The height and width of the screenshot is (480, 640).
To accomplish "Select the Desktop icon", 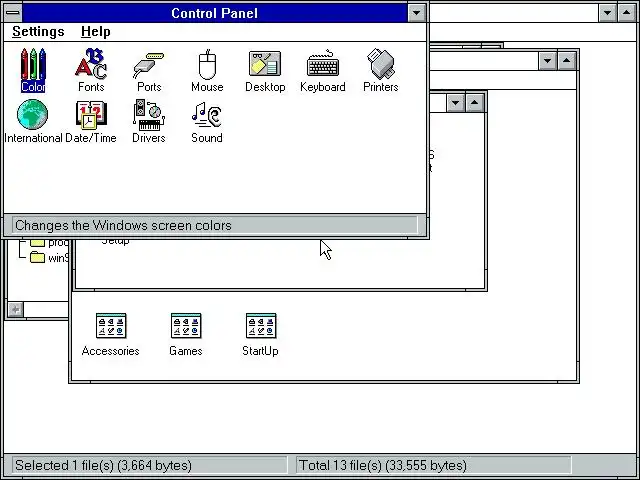I will pyautogui.click(x=265, y=70).
